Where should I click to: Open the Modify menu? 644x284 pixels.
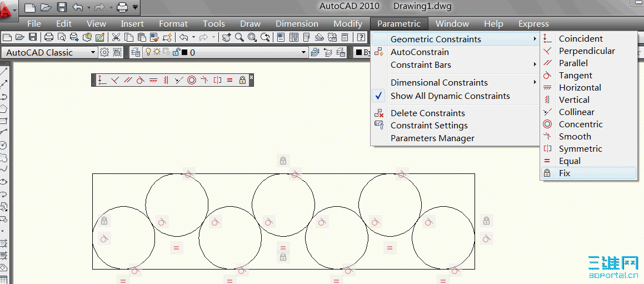pos(348,24)
